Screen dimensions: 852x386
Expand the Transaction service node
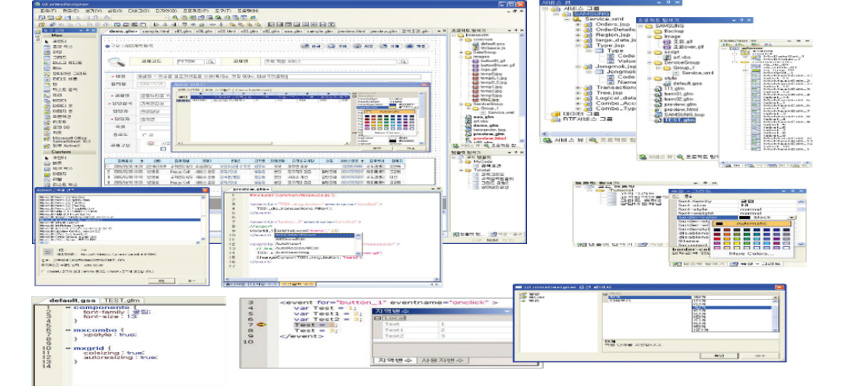tap(578, 88)
